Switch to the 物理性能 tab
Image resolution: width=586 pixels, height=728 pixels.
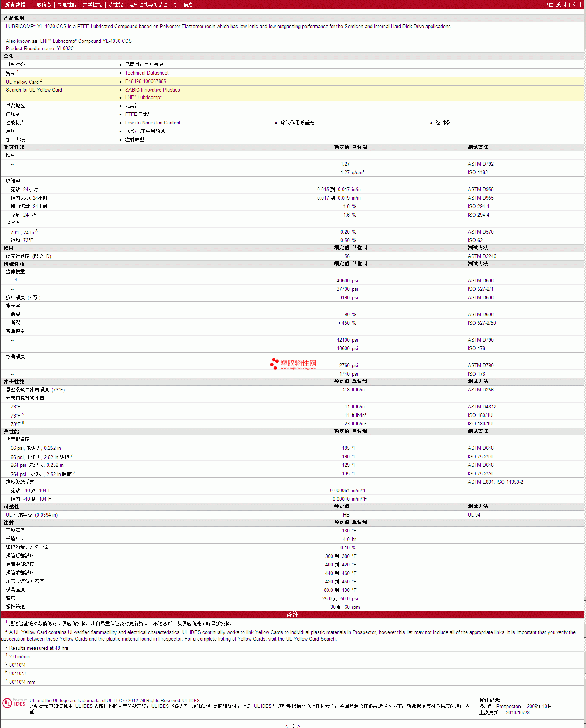[x=67, y=4]
